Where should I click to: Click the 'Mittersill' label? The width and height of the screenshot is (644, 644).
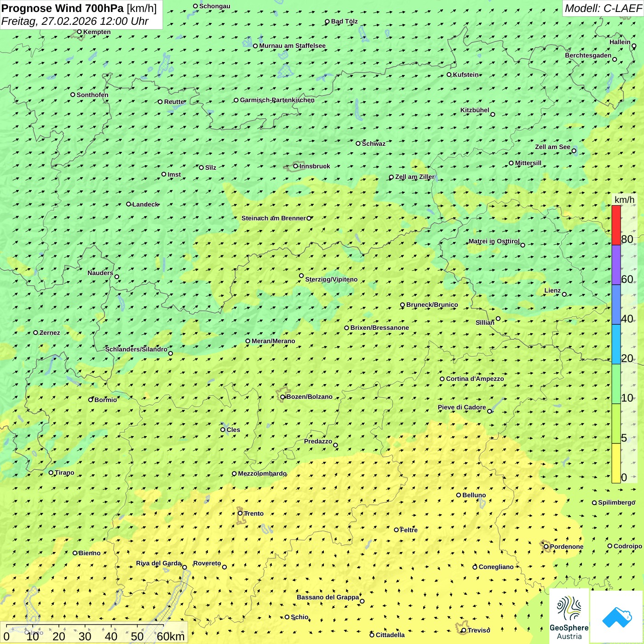(x=528, y=163)
